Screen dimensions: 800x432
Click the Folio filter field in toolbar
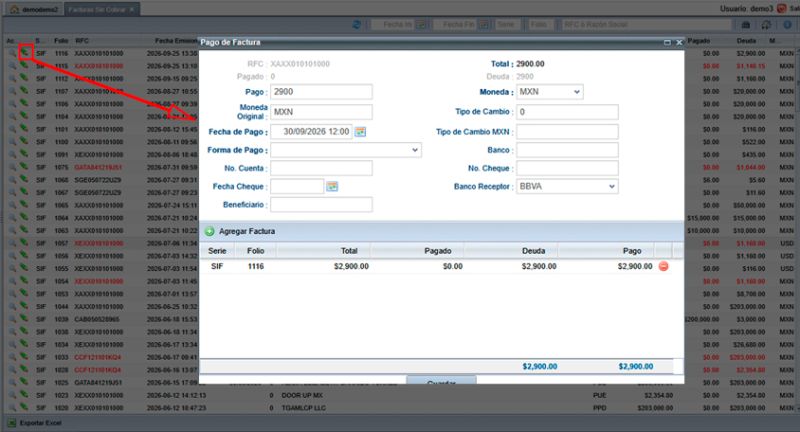(x=540, y=24)
